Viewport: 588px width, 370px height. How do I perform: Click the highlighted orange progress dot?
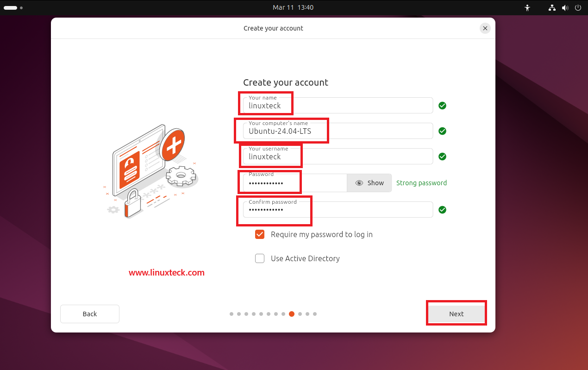coord(292,314)
